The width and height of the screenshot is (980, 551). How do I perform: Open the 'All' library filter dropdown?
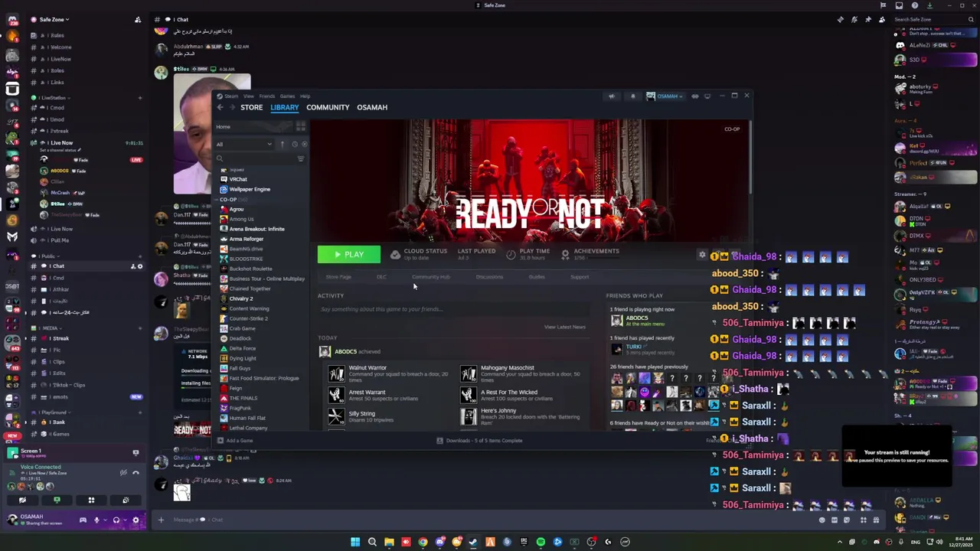click(244, 144)
